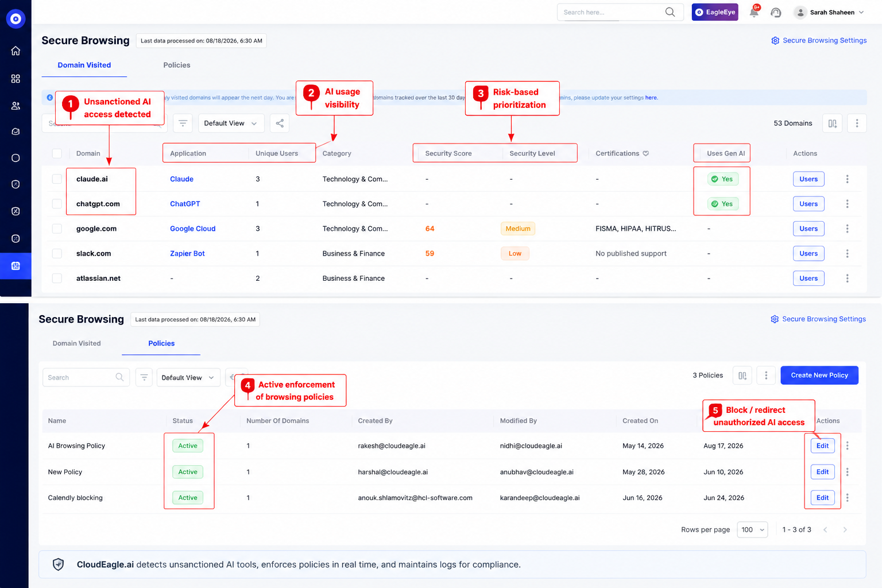Open the CloudEagle logo at sidebar top

pyautogui.click(x=16, y=19)
